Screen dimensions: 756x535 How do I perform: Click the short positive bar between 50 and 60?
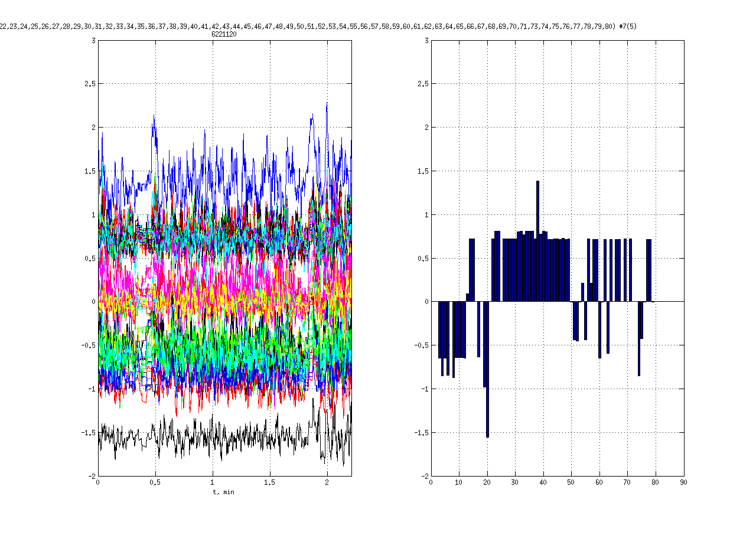click(x=582, y=292)
